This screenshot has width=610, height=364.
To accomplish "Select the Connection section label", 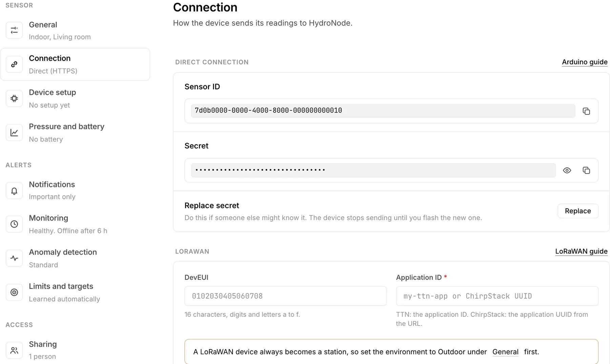I will click(x=49, y=58).
